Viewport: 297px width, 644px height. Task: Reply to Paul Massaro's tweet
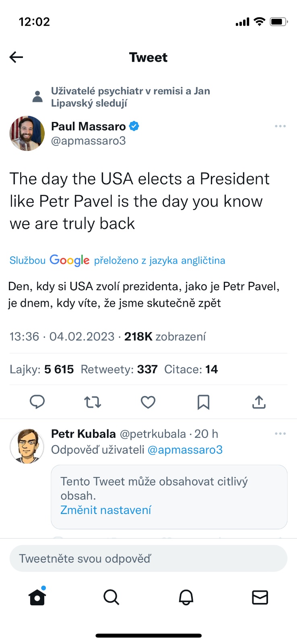pyautogui.click(x=37, y=402)
